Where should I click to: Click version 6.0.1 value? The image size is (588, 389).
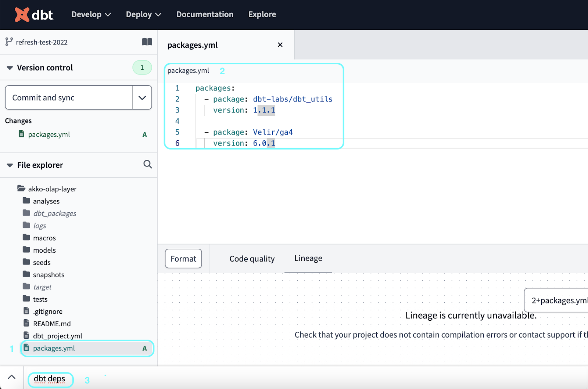(264, 143)
